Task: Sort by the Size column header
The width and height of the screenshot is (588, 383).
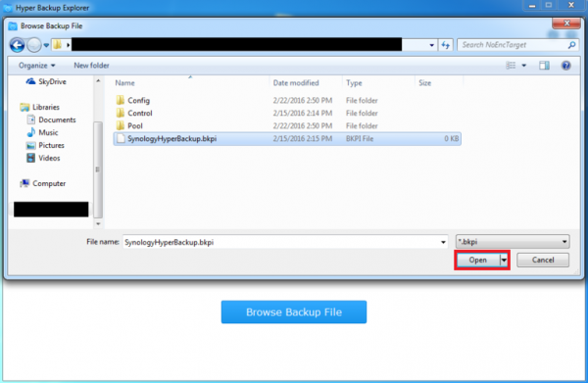Action: (425, 83)
